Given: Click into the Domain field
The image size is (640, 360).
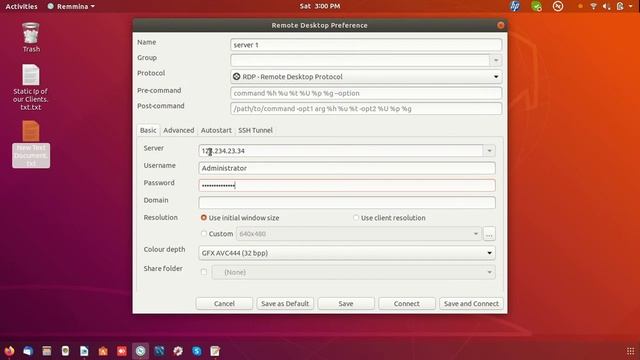Looking at the screenshot, I should point(347,202).
